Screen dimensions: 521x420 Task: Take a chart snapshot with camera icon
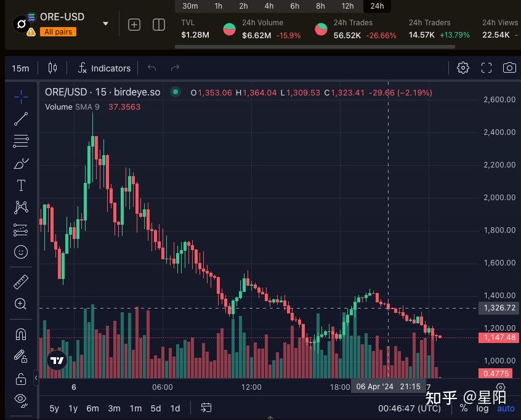[509, 68]
